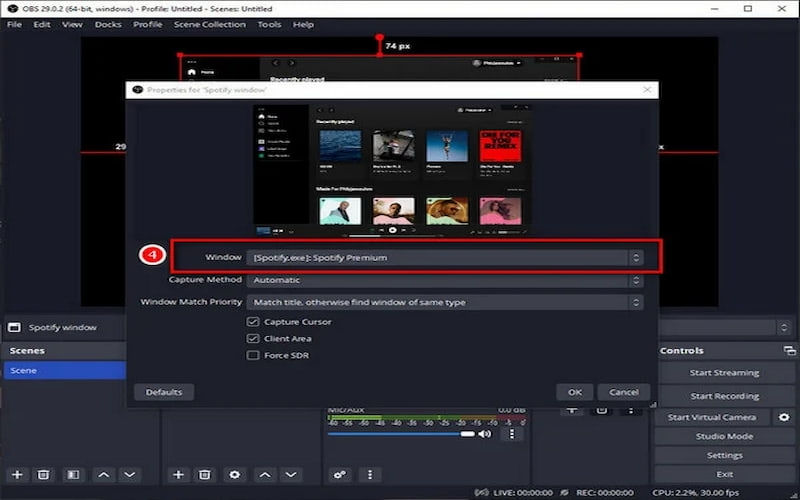Image resolution: width=800 pixels, height=500 pixels.
Task: Add a new scene with plus icon
Action: click(16, 474)
